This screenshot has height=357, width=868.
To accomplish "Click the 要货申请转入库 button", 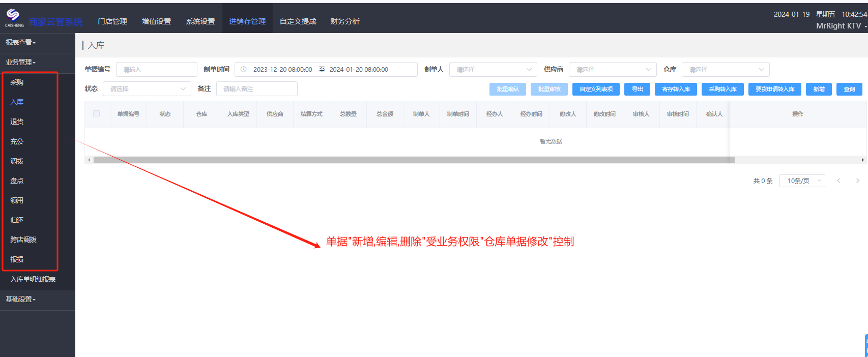I will pyautogui.click(x=775, y=89).
